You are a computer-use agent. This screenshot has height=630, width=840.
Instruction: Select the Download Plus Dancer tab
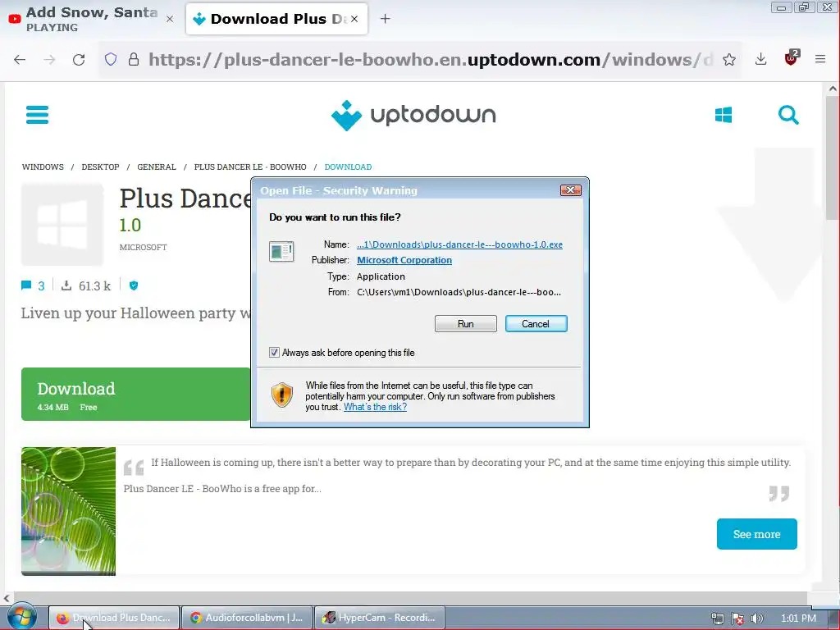pos(276,19)
